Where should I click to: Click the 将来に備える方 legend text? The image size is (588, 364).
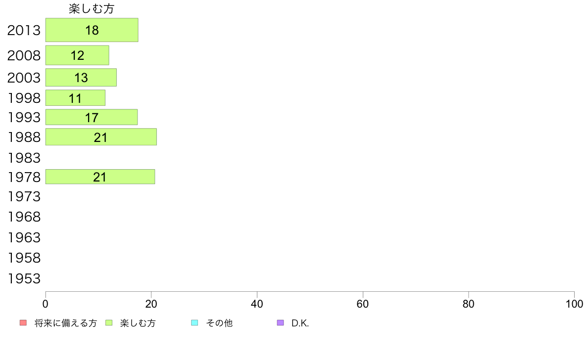click(66, 323)
